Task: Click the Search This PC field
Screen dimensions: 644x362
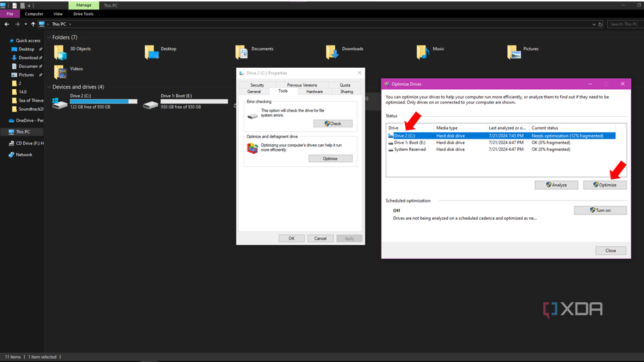Action: tap(624, 24)
